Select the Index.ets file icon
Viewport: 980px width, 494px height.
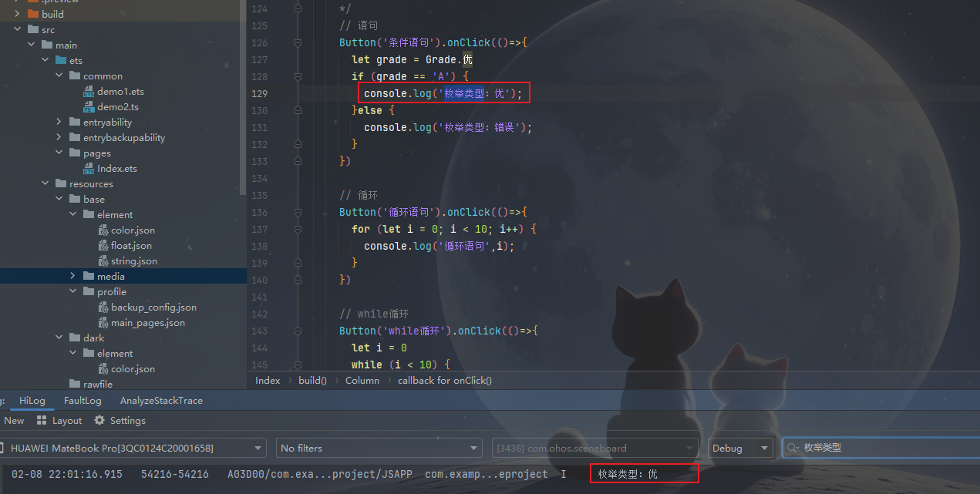89,169
